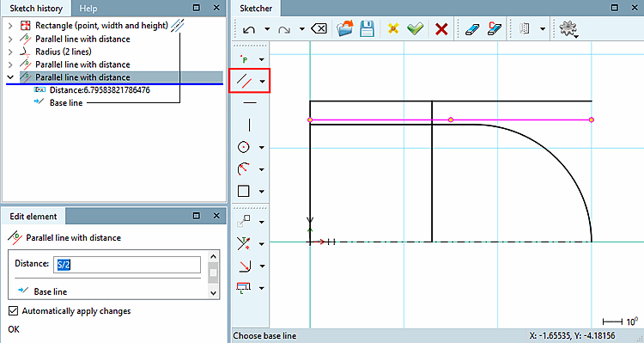Open the gear settings dropdown
644x343 pixels.
568,29
